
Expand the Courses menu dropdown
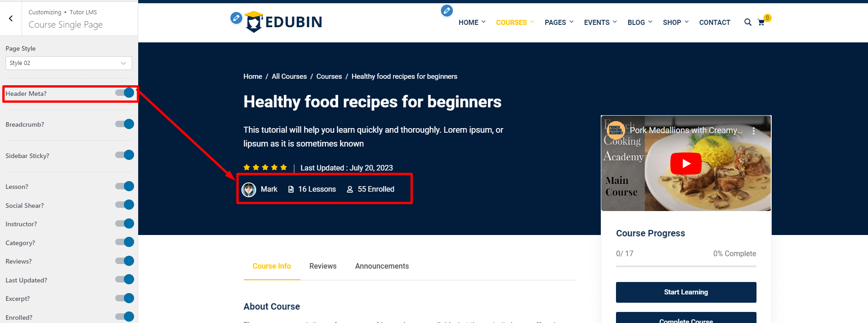pos(515,22)
